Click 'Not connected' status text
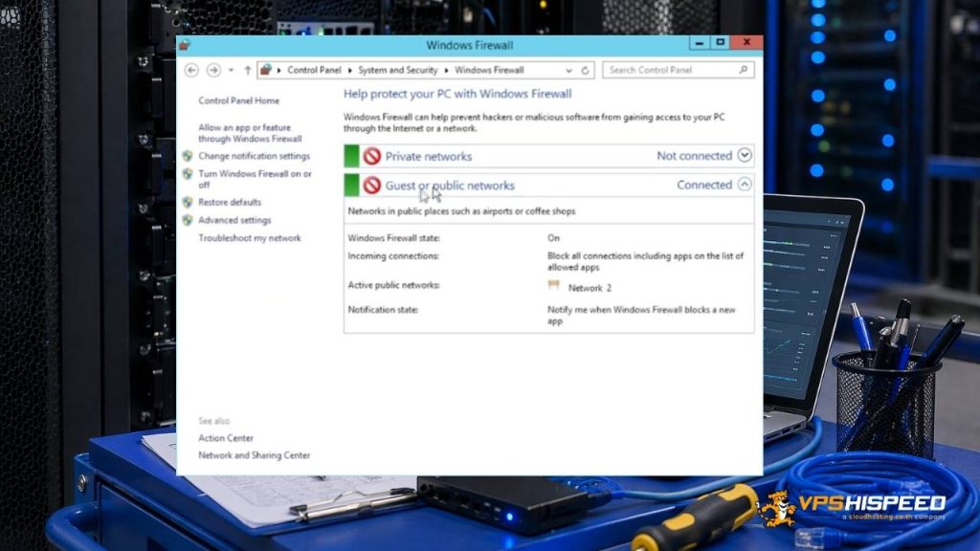Screen dimensions: 980x551 click(694, 156)
